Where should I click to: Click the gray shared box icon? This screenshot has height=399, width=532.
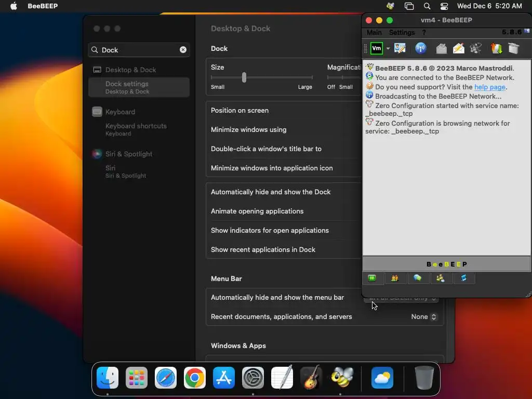[x=514, y=48]
